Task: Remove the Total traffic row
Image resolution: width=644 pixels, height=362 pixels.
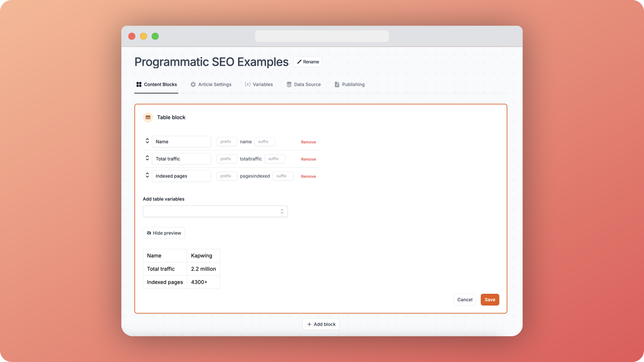Action: point(308,159)
